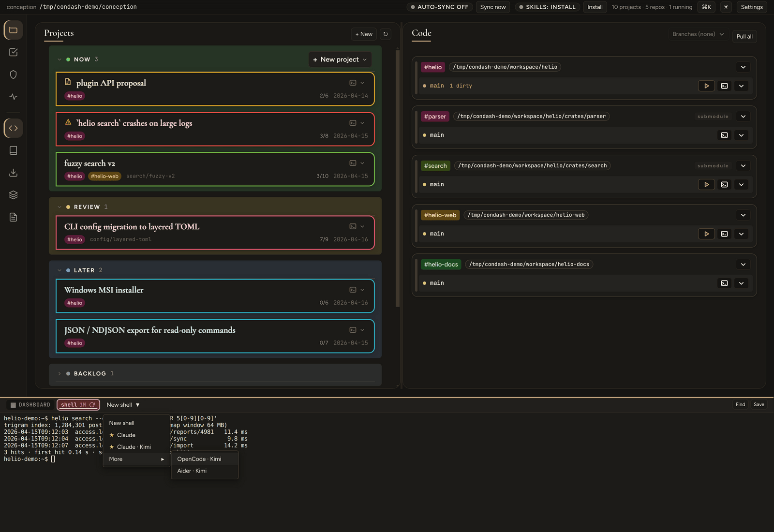Click the Sync now button
The width and height of the screenshot is (774, 532).
pyautogui.click(x=493, y=7)
